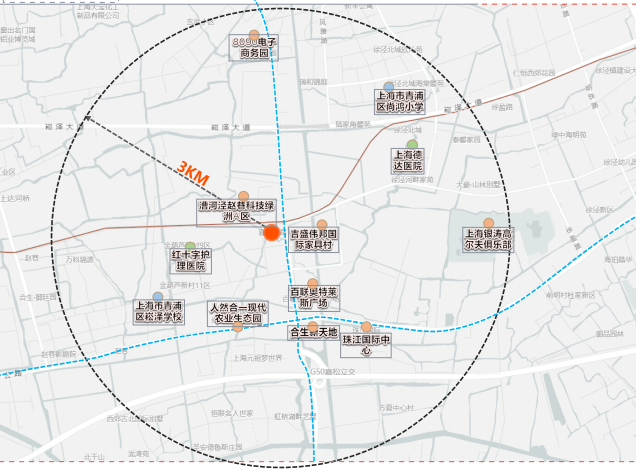Screen dimensions: 636x471
Task: Click the blue dot above 上海市青浦区尚鸿小学
Action: [389, 86]
